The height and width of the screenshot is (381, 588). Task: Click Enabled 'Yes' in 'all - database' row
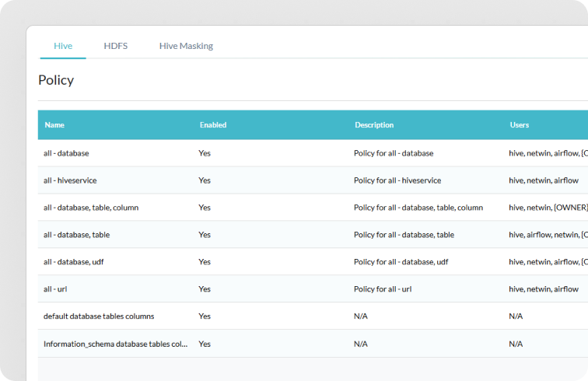(x=205, y=153)
